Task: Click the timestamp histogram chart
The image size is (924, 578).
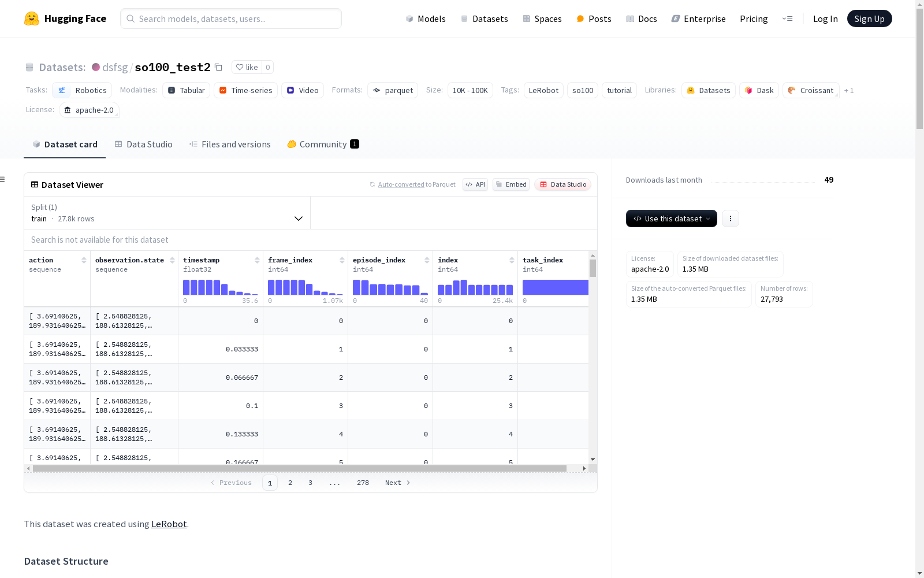Action: (x=221, y=287)
